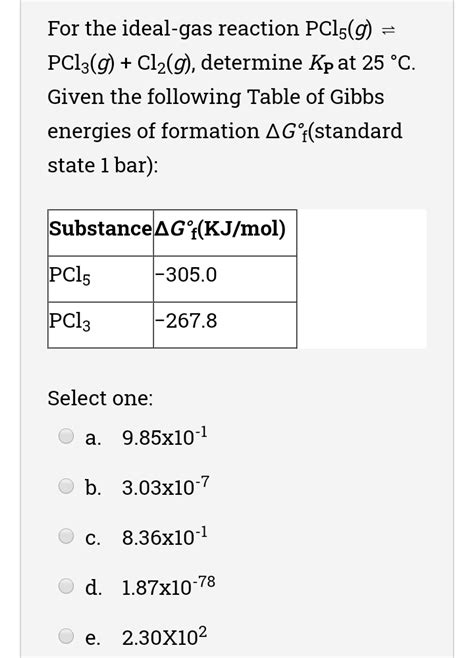Click the 'state 1 bar' question text

click(x=103, y=165)
